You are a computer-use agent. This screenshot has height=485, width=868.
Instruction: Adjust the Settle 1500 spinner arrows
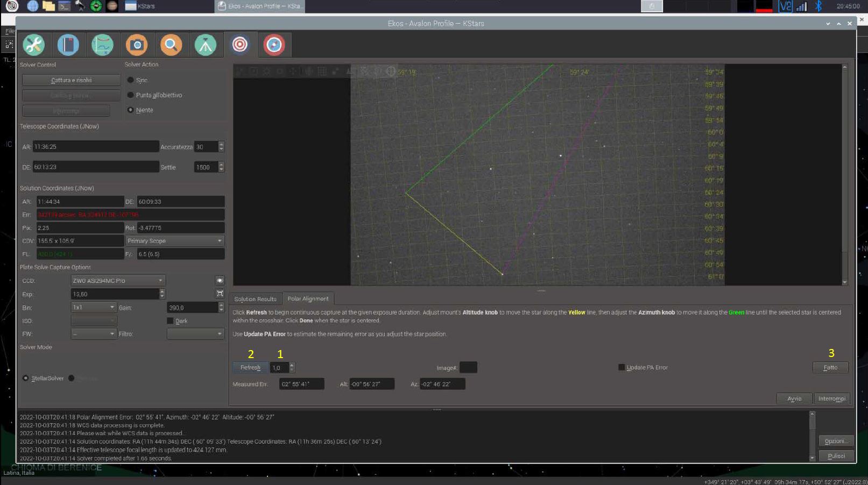click(221, 167)
